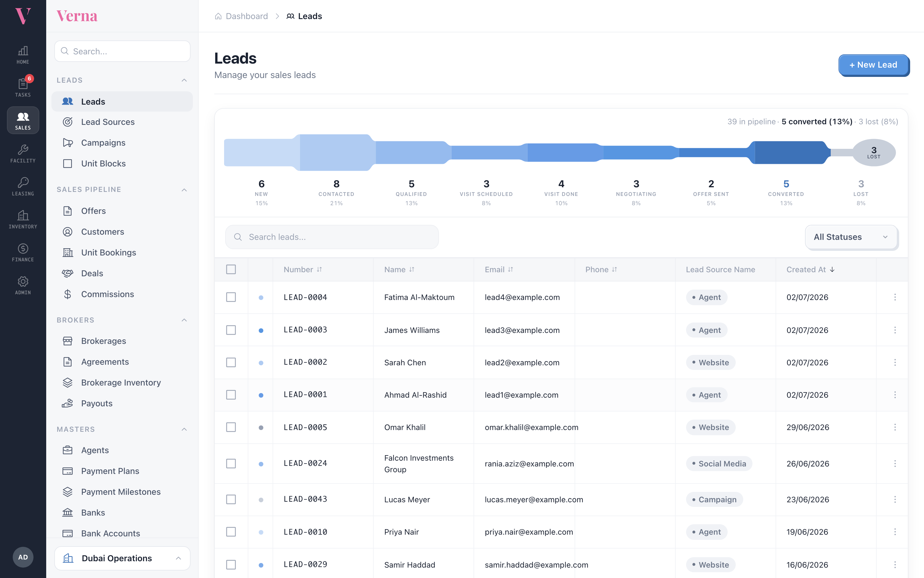This screenshot has height=578, width=924.
Task: Open the Agreements sidebar item
Action: [x=122, y=362]
